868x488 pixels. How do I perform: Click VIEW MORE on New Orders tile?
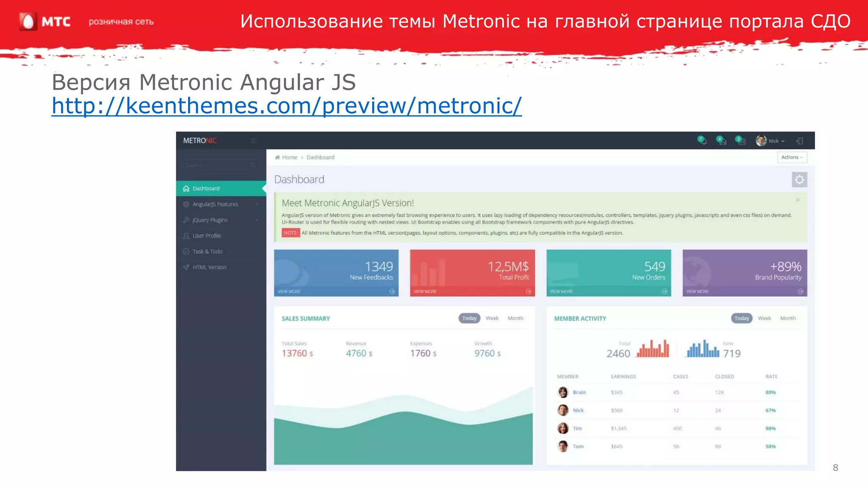click(x=561, y=291)
